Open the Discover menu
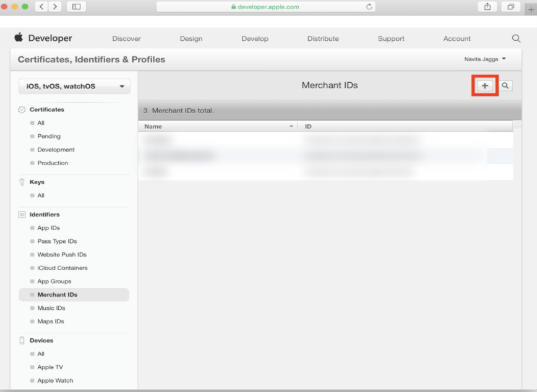Viewport: 537px width, 392px height. [x=126, y=39]
